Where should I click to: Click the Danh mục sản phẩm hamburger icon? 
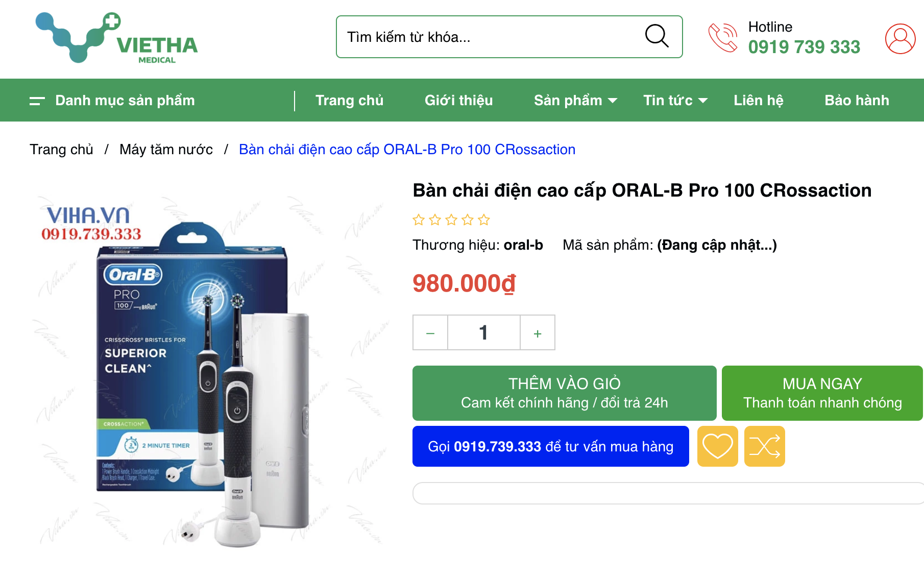click(x=37, y=101)
